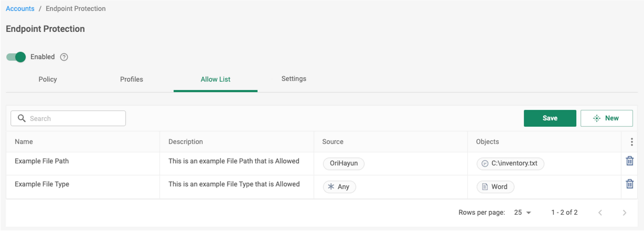The image size is (644, 231).
Task: Go to previous page arrow
Action: point(600,213)
